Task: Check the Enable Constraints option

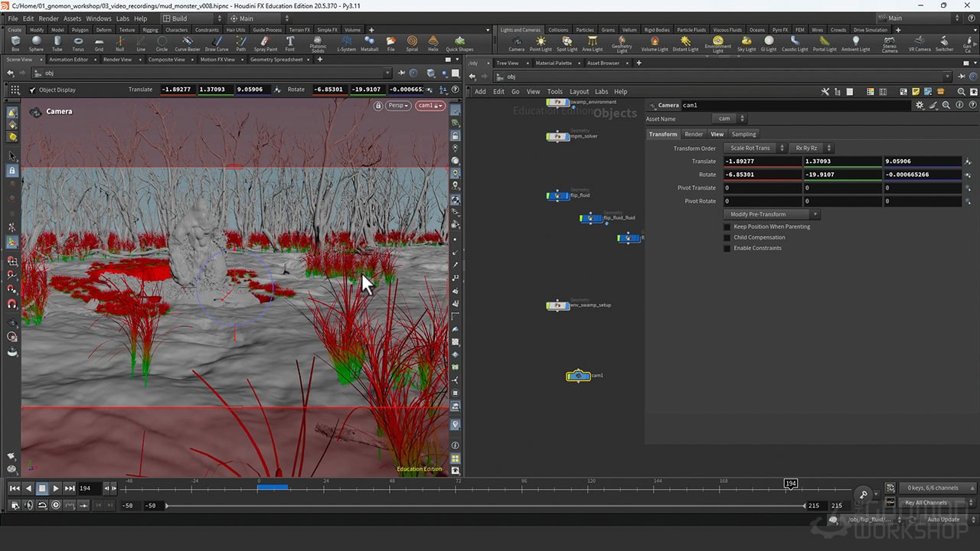Action: click(x=727, y=248)
